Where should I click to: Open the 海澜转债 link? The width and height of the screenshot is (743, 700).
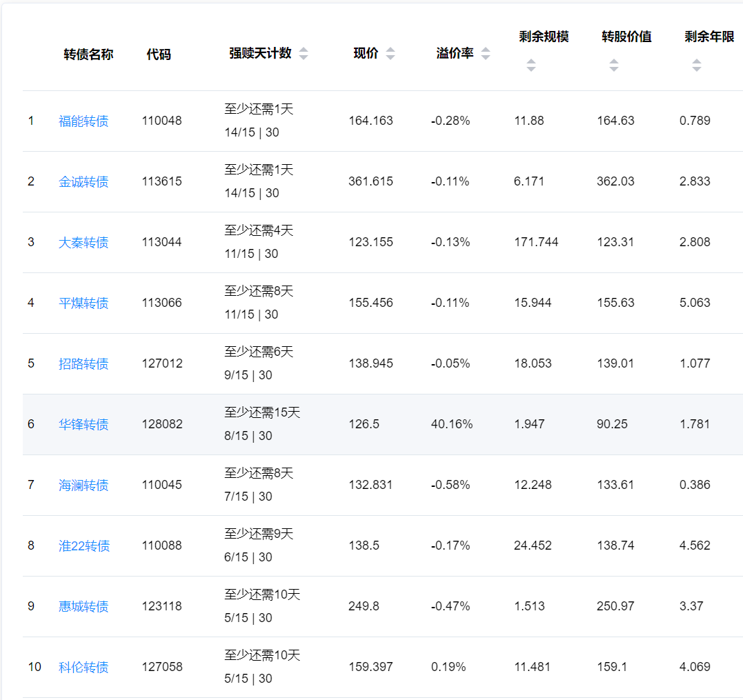coord(83,486)
